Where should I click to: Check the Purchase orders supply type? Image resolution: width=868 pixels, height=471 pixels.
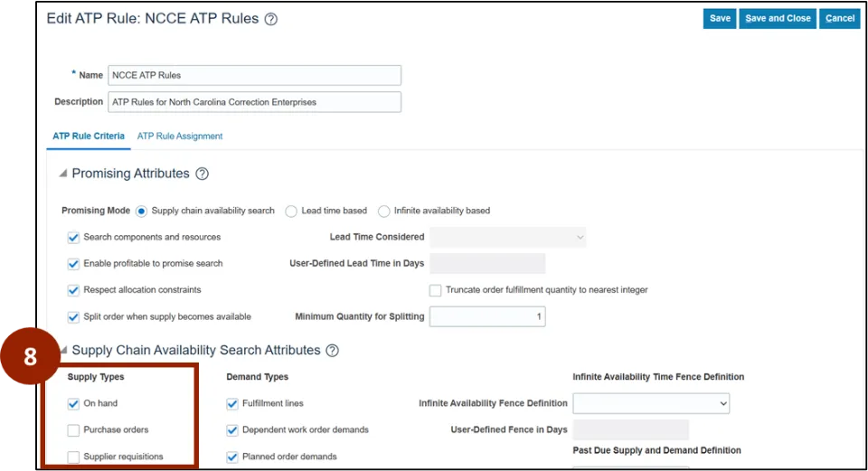[x=74, y=430]
